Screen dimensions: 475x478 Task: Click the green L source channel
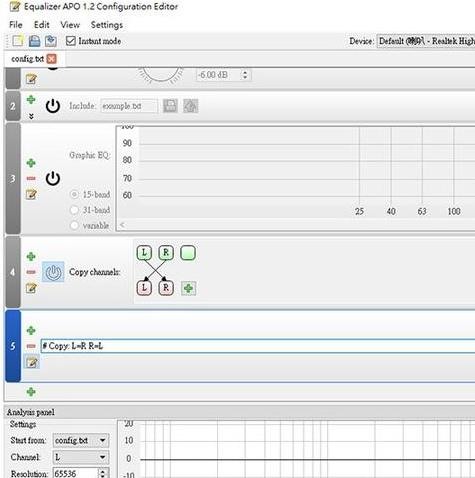(x=144, y=253)
